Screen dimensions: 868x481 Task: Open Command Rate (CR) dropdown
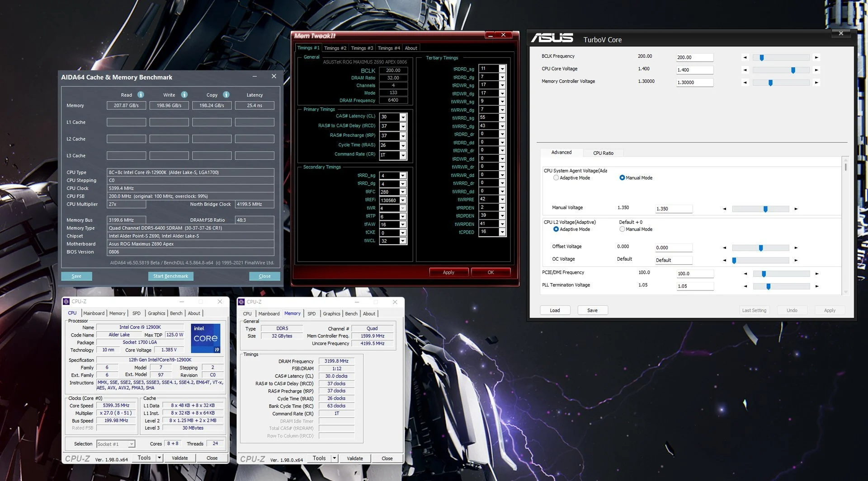403,155
